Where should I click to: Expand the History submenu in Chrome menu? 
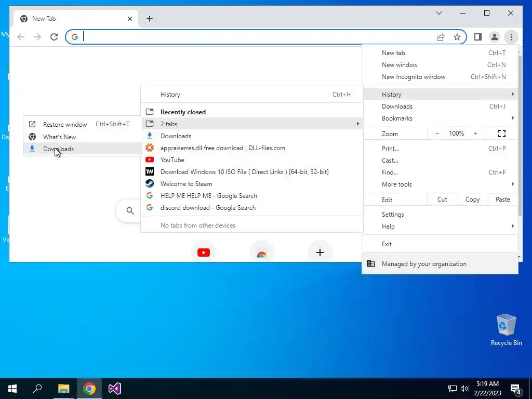pos(440,95)
